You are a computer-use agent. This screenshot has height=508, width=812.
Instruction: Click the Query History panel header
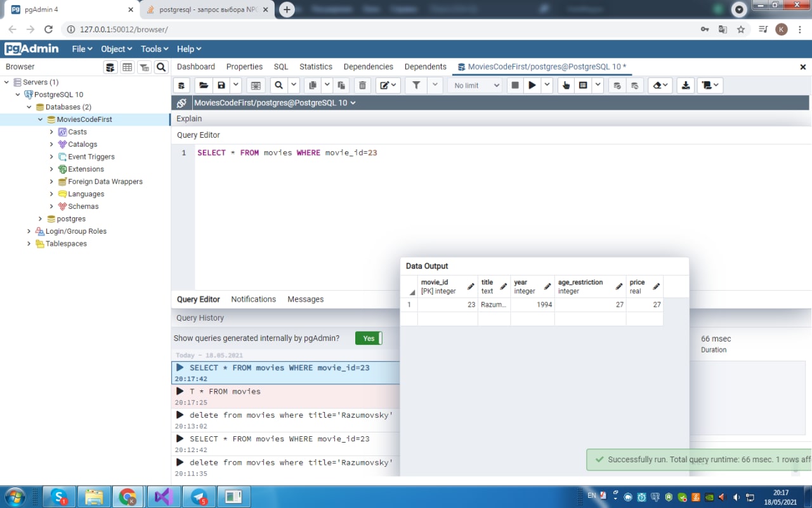(200, 318)
